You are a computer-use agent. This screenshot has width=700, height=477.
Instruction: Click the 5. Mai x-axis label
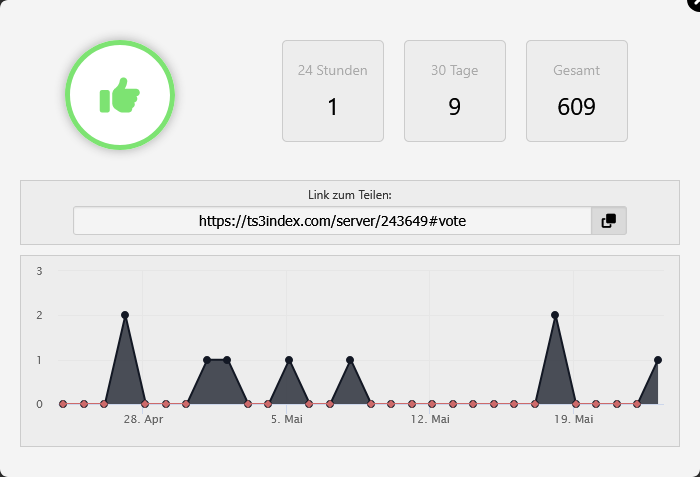click(x=287, y=419)
